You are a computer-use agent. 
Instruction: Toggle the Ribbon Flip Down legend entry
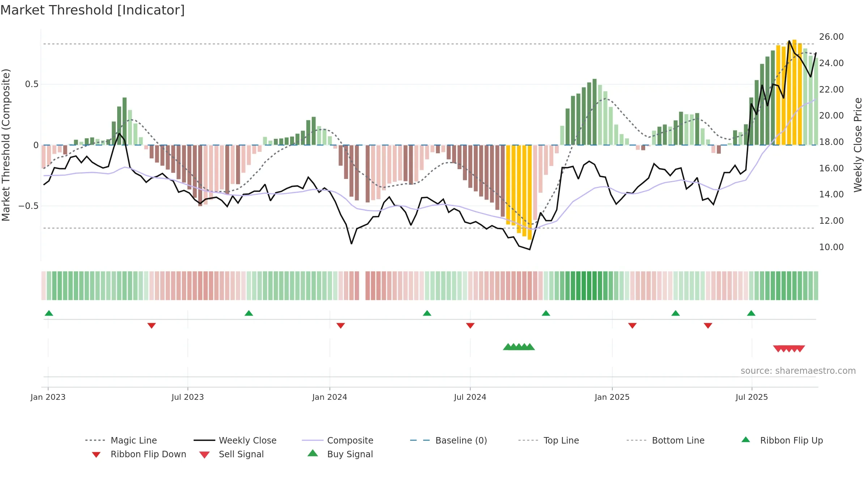tap(139, 454)
